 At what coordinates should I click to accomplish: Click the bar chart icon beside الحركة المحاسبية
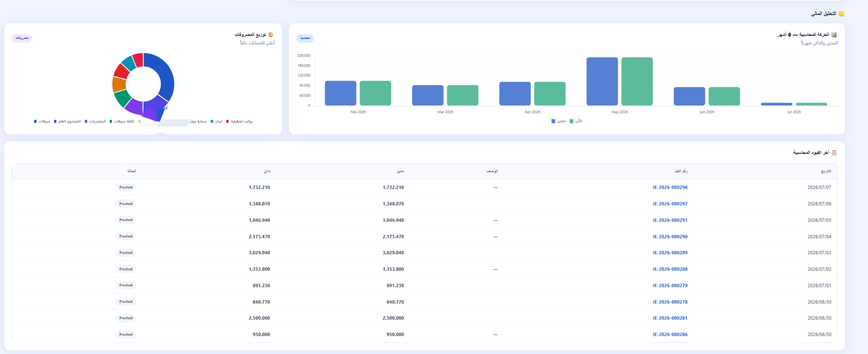tap(834, 35)
